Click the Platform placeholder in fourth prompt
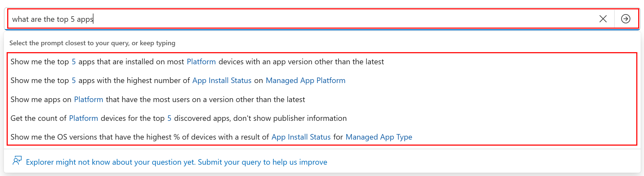Screen dimensions: 644x176 (83, 118)
